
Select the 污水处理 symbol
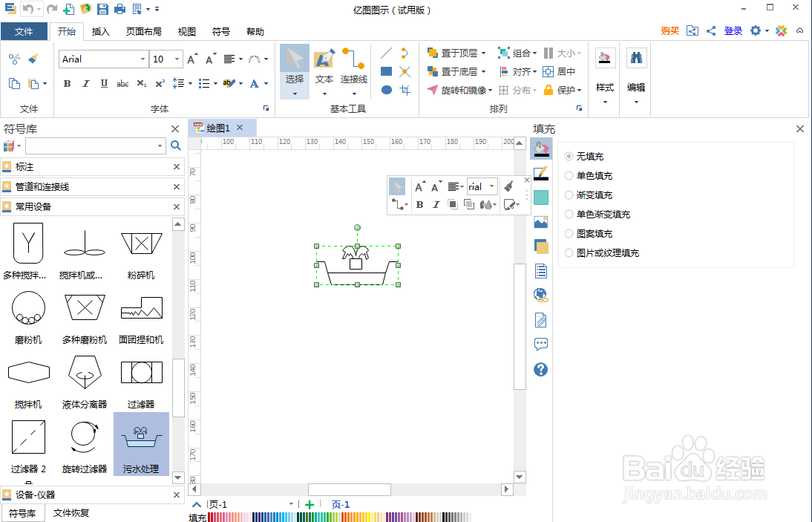pos(141,438)
